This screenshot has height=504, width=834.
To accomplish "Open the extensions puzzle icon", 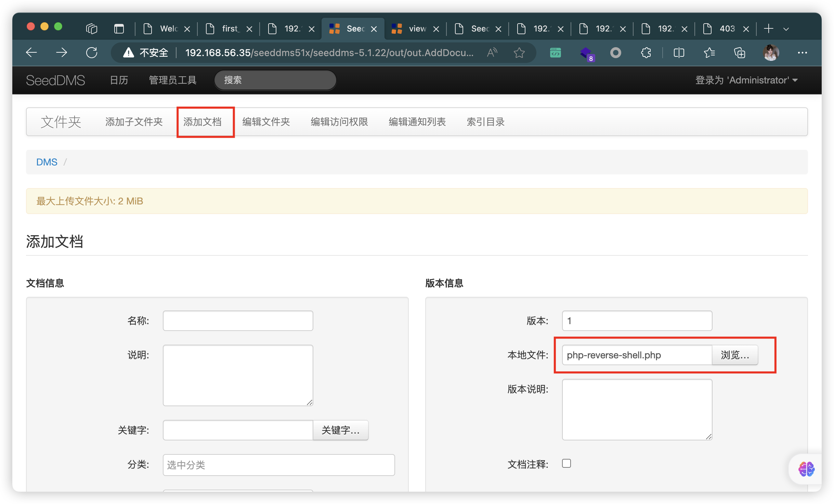I will click(x=646, y=53).
